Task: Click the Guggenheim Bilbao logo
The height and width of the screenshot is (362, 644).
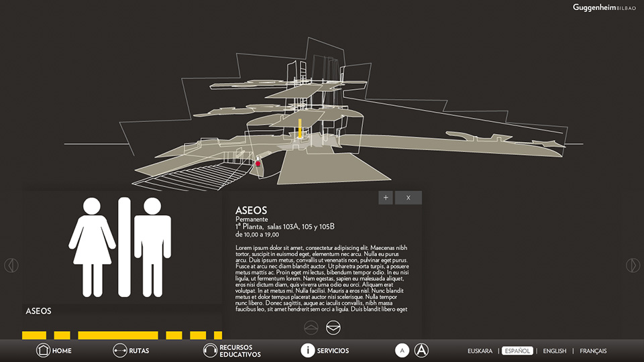Action: 604,7
